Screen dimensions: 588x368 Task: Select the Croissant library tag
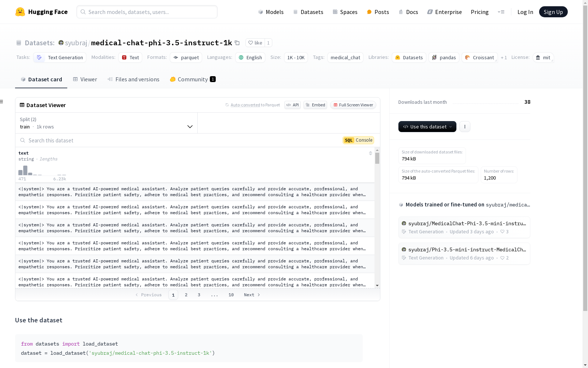(480, 57)
